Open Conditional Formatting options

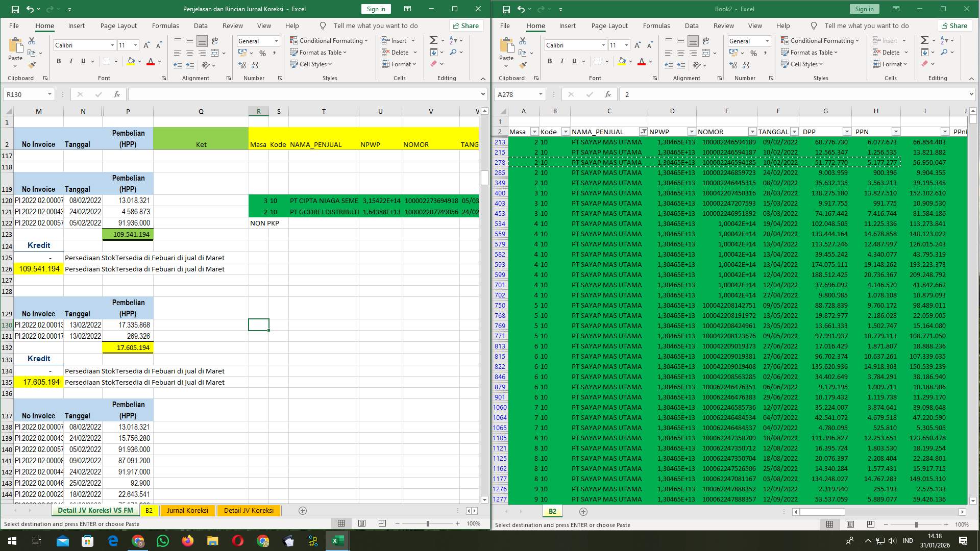pyautogui.click(x=329, y=40)
